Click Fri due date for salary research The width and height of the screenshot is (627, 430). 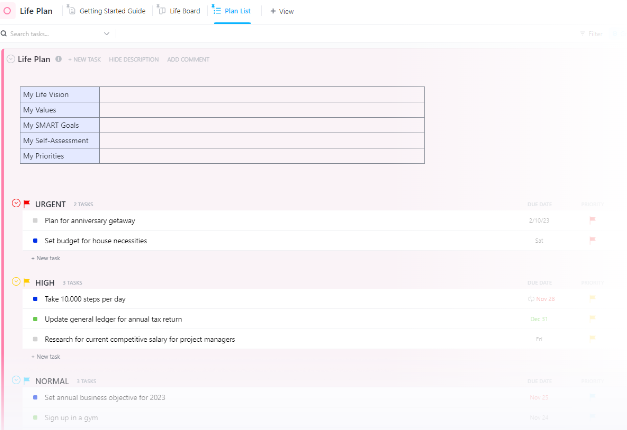click(x=539, y=339)
